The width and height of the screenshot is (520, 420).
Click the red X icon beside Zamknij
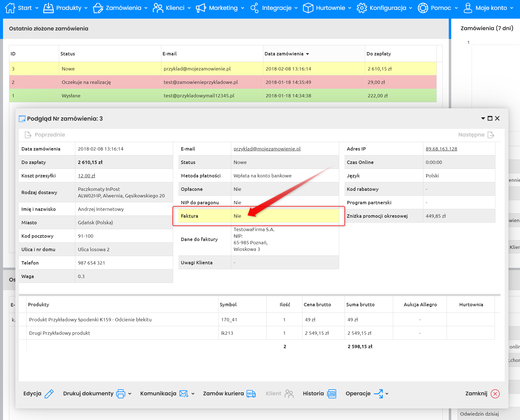click(495, 394)
